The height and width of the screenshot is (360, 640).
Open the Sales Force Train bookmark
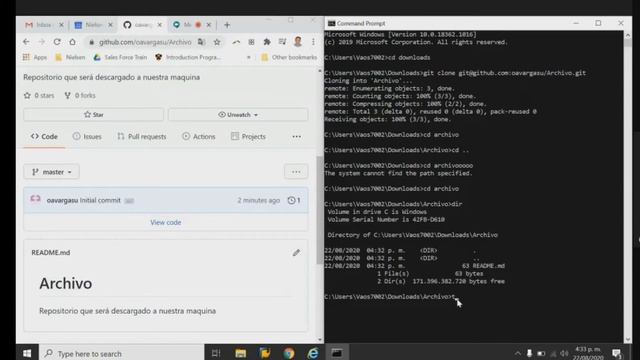coord(120,58)
